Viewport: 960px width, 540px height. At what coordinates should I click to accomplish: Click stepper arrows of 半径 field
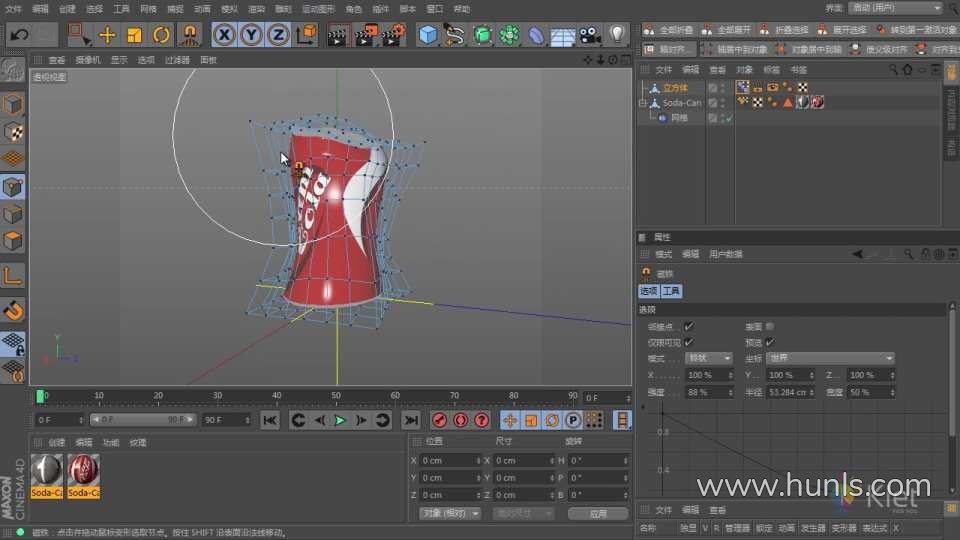pos(812,392)
